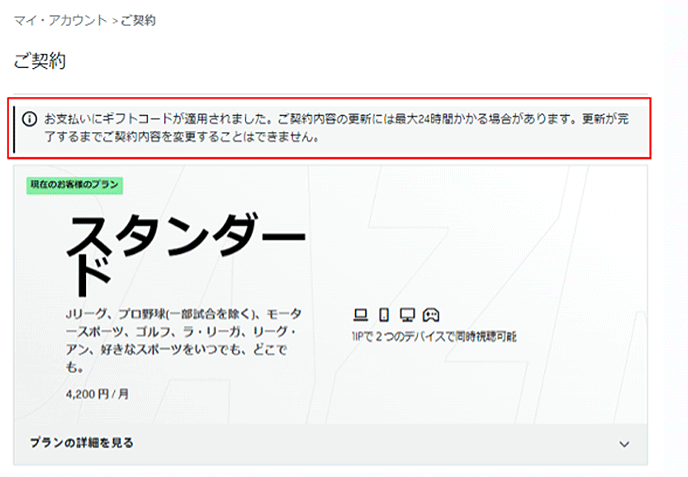Viewport: 688px width, 477px height.
Task: Click the info icon in gift code notice
Action: click(x=29, y=119)
